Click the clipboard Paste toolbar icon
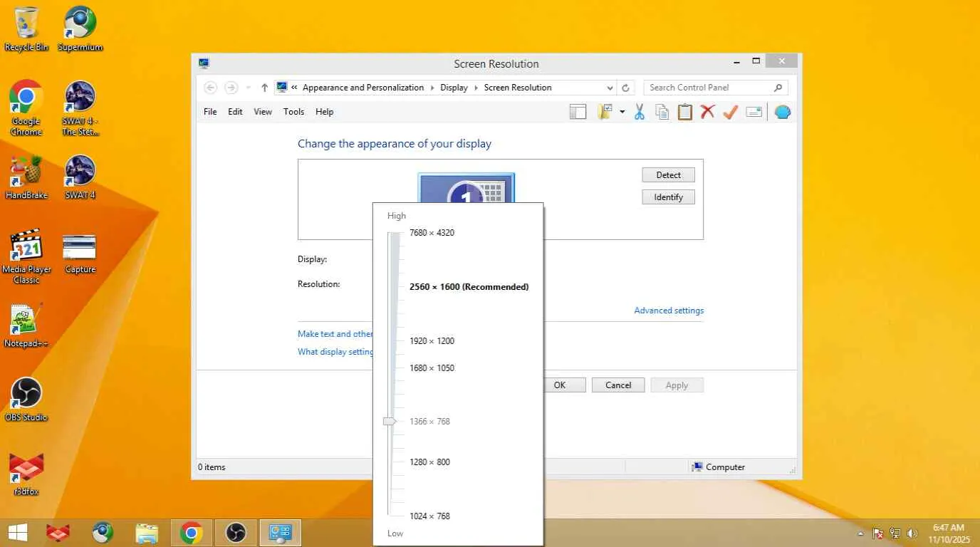This screenshot has width=980, height=547. [x=685, y=112]
